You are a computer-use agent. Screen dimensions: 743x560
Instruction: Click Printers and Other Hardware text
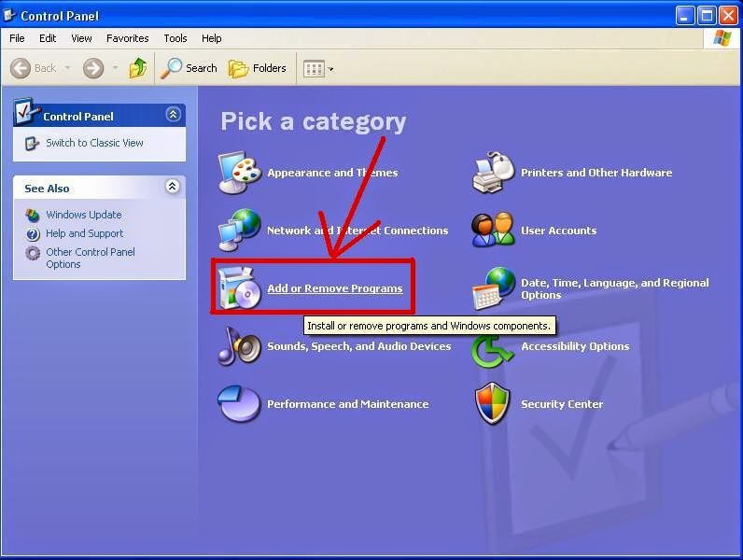coord(596,173)
